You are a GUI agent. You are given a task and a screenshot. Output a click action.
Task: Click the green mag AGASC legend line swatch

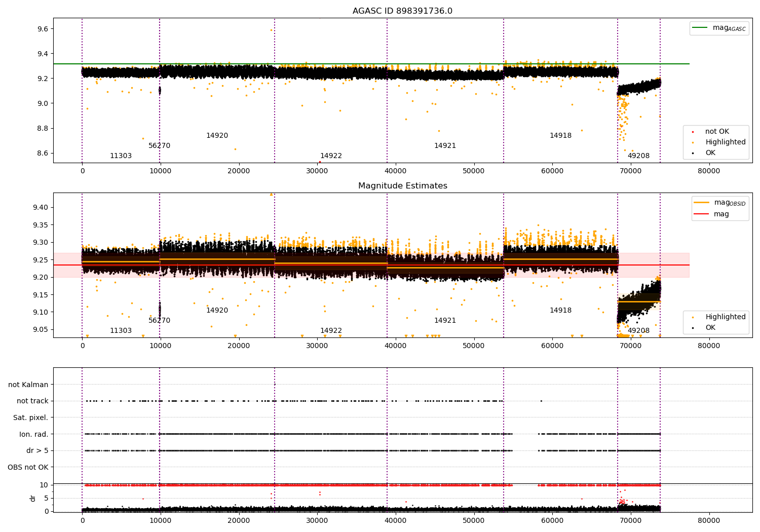point(700,28)
